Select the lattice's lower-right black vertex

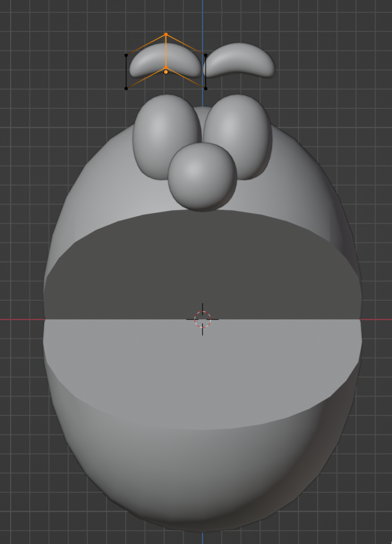click(x=206, y=89)
